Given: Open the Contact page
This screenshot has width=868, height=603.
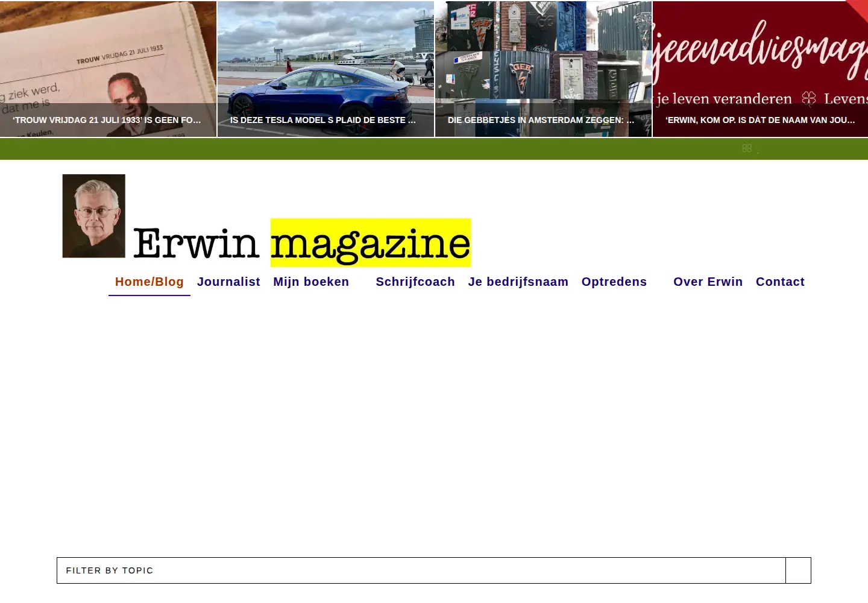Looking at the screenshot, I should [x=780, y=282].
